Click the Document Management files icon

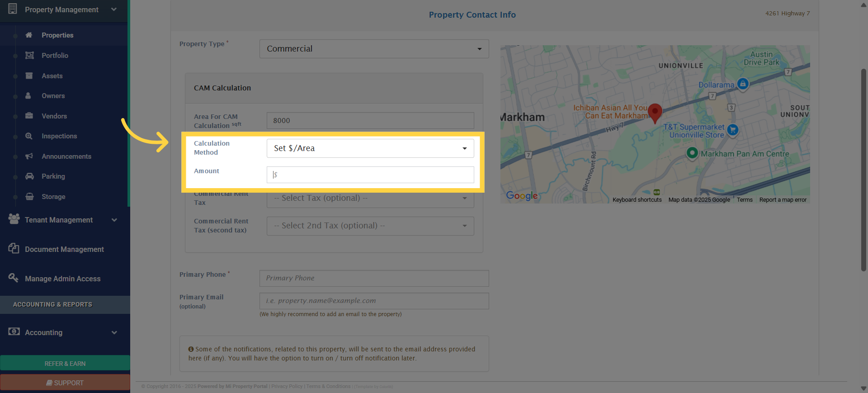(x=14, y=248)
